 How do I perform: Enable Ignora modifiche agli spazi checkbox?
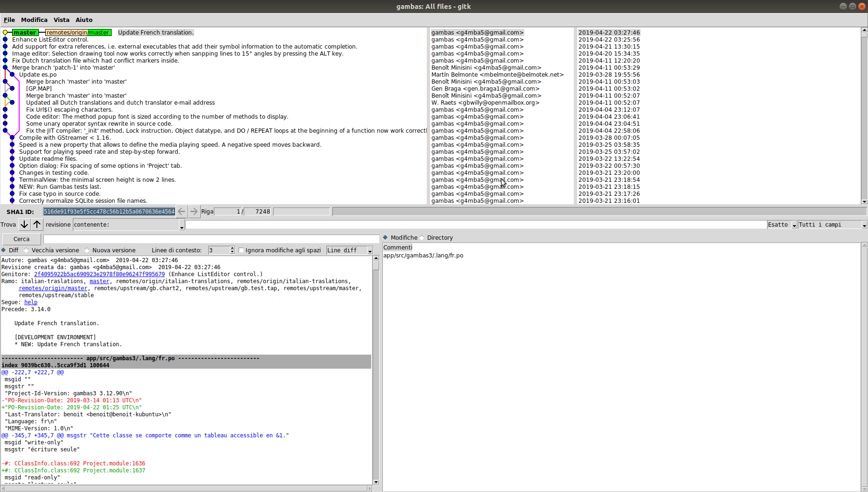[x=241, y=250]
